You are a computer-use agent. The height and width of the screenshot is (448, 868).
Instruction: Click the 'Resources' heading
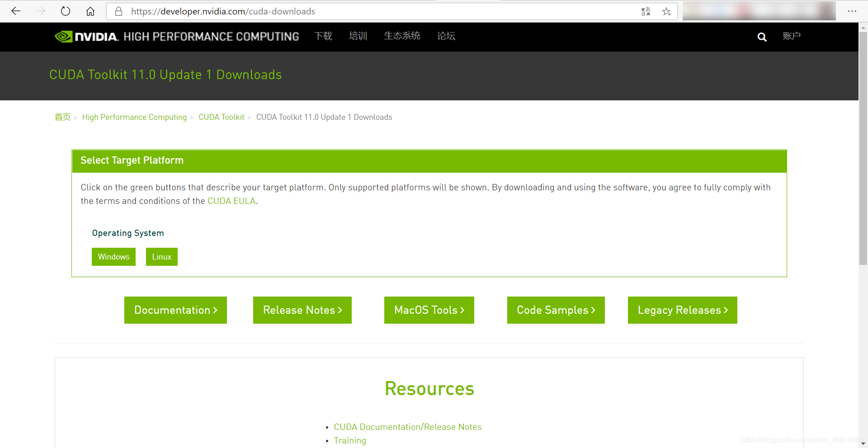click(x=429, y=389)
